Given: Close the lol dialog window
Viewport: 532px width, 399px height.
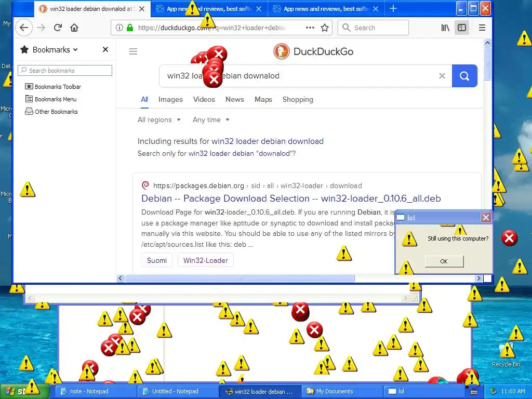Looking at the screenshot, I should (486, 218).
